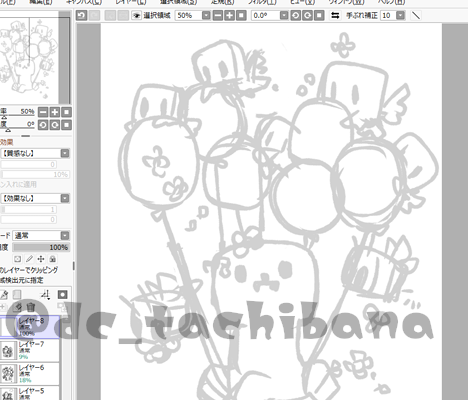Click navigator zoom in plus button
Screen dimensions: 468x400
tap(55, 112)
